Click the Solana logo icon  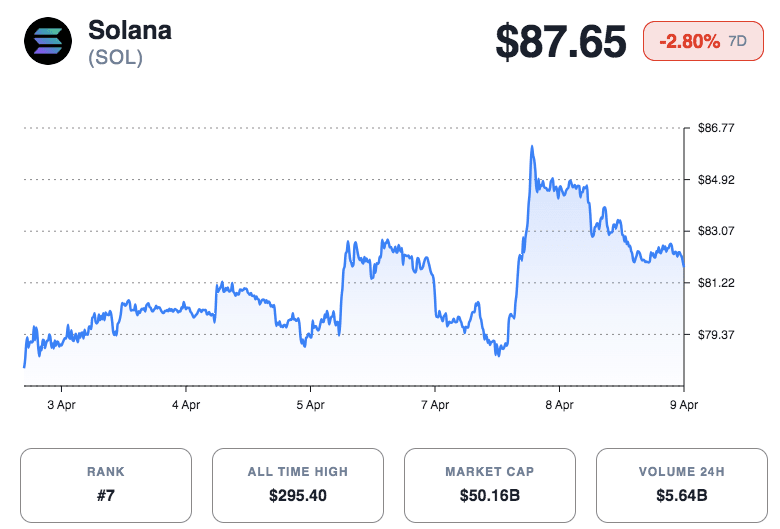tap(47, 42)
